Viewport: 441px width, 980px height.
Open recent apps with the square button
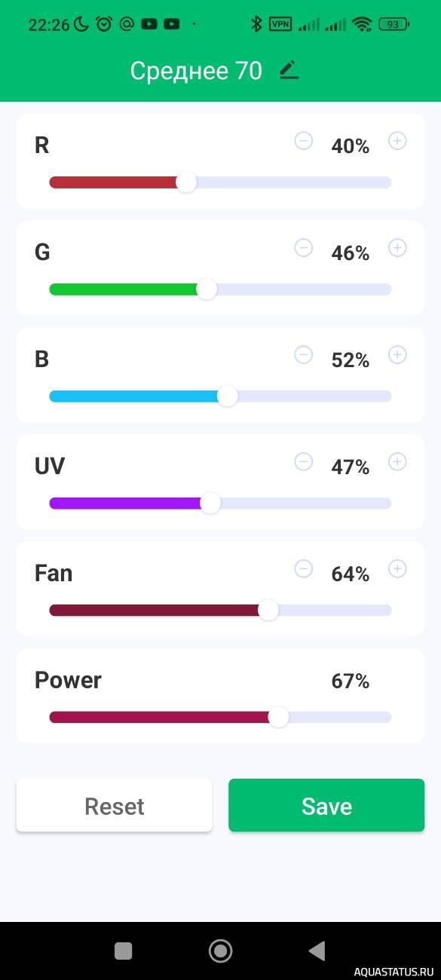point(124,951)
